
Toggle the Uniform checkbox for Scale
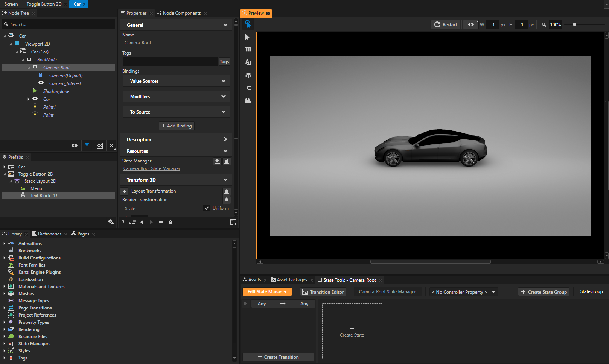pos(207,208)
